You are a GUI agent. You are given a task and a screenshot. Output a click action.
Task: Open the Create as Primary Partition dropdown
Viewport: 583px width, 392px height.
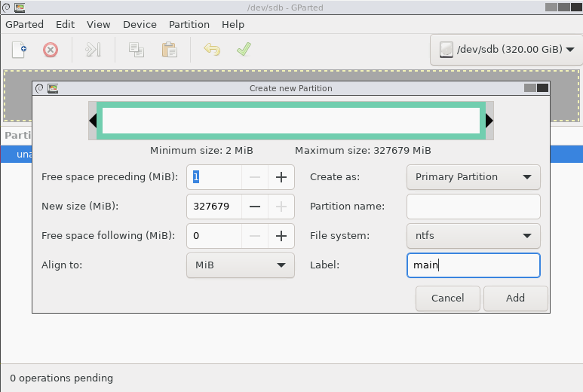click(474, 177)
